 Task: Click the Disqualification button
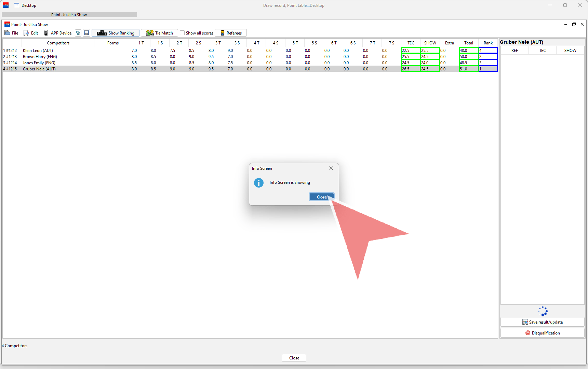(x=542, y=333)
